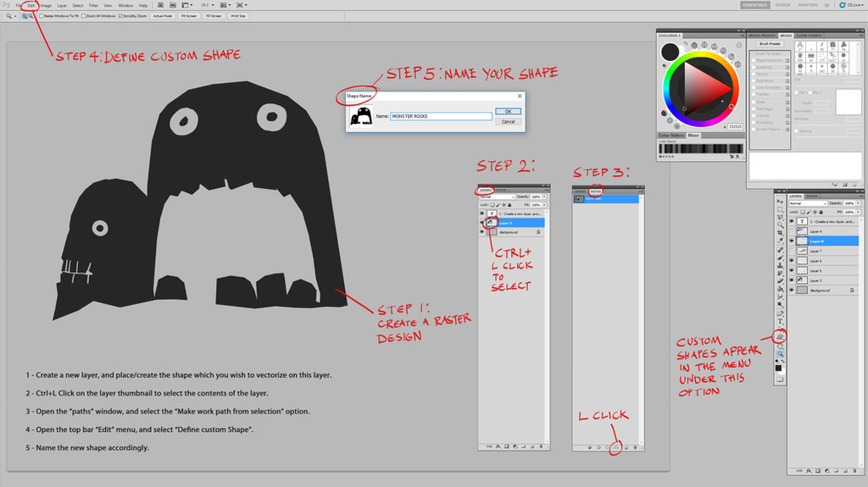The width and height of the screenshot is (868, 487).
Task: Launch Mini Bridge from the top bar
Action: click(x=173, y=5)
